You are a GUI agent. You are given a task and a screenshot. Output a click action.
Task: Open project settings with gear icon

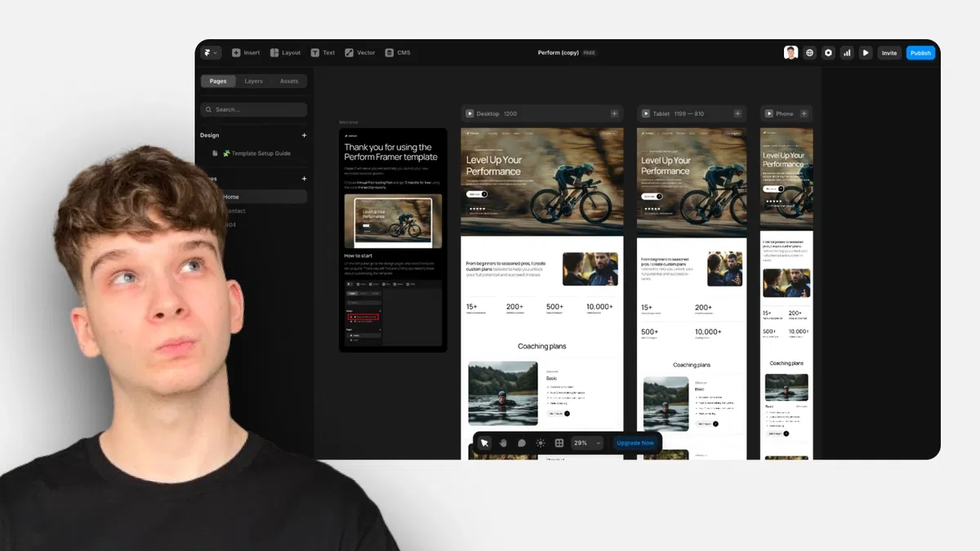828,52
